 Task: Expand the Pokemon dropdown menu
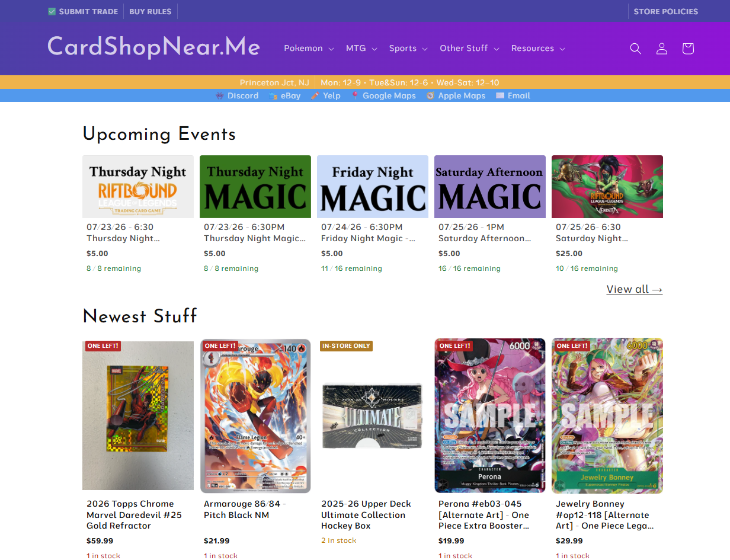[x=309, y=49]
